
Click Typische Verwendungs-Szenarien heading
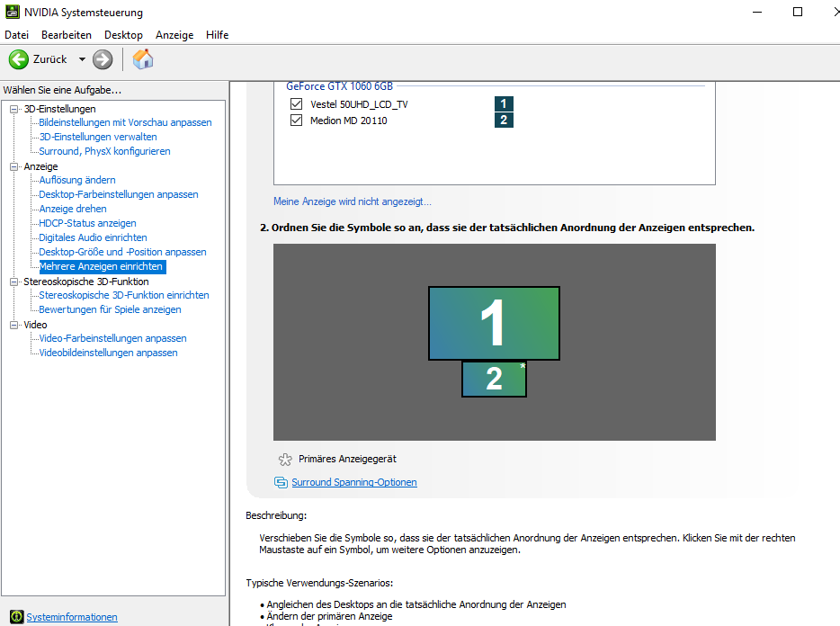pos(319,583)
